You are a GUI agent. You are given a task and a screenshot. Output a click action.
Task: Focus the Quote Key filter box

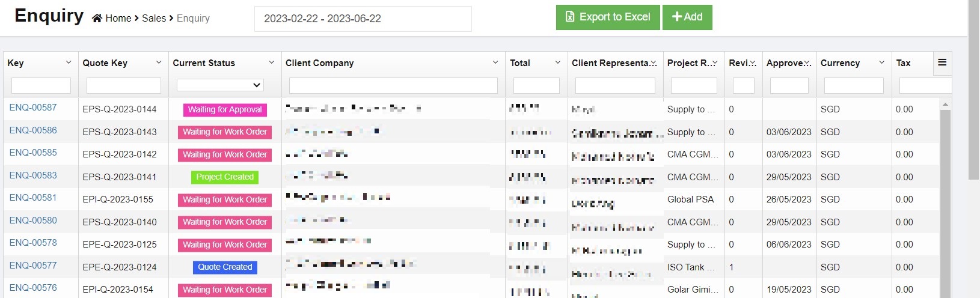(123, 86)
